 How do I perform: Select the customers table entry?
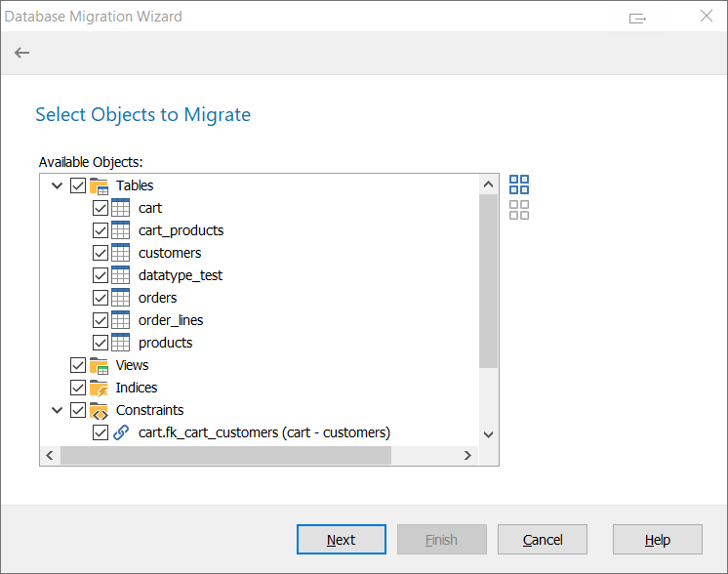point(169,253)
